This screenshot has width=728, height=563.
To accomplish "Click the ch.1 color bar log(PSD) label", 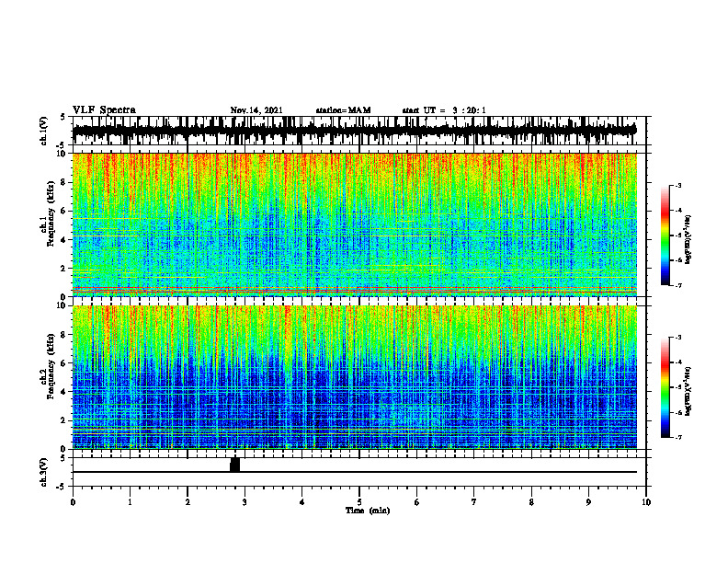I will coord(688,239).
